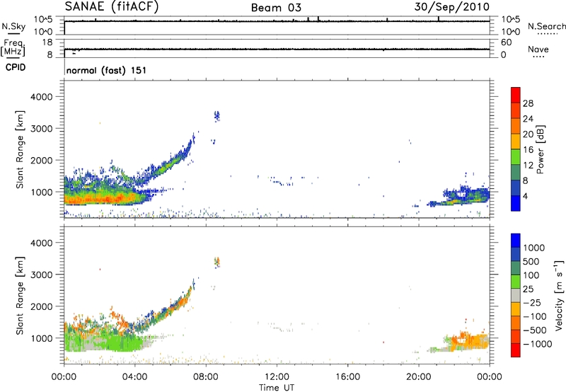Viewport: 566px width, 392px height.
Task: Click the 4 dB power scale label
Action: click(525, 196)
